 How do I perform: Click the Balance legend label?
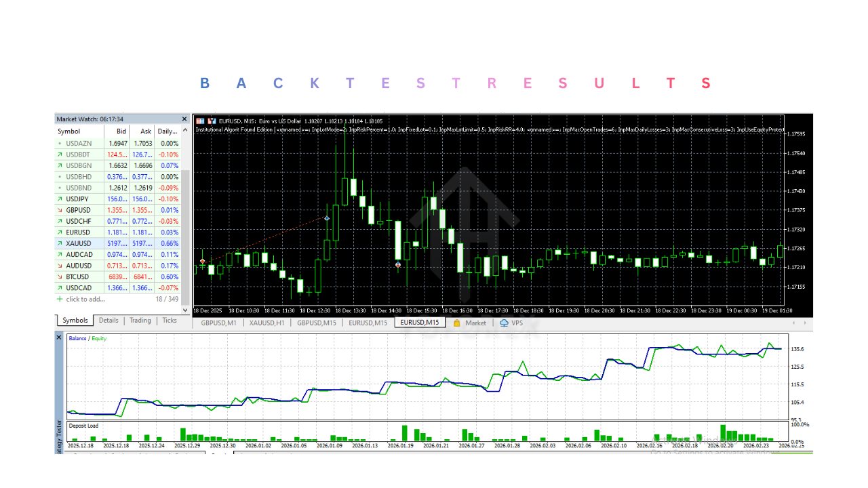77,337
